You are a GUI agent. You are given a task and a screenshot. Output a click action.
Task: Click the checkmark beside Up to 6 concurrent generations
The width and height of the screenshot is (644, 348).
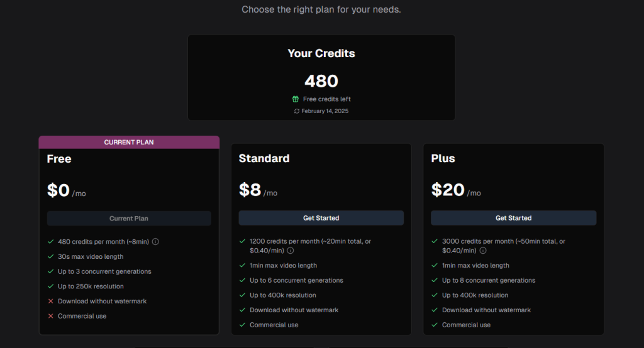(242, 281)
